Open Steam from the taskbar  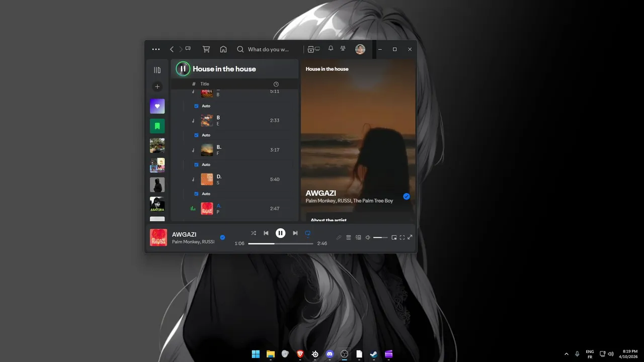pos(374,354)
